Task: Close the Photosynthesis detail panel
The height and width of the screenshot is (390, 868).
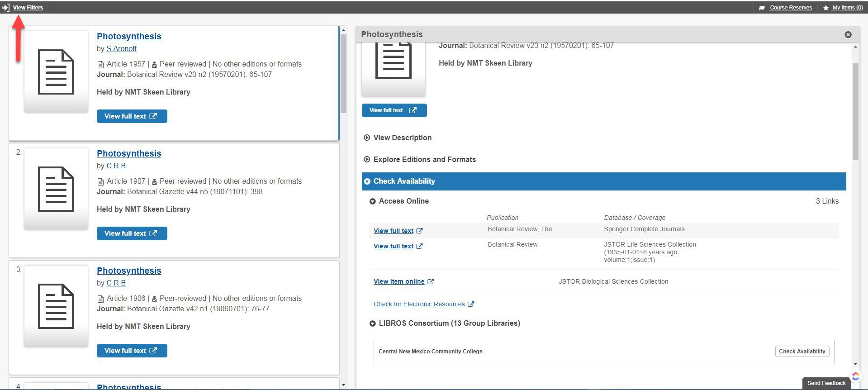Action: (848, 34)
